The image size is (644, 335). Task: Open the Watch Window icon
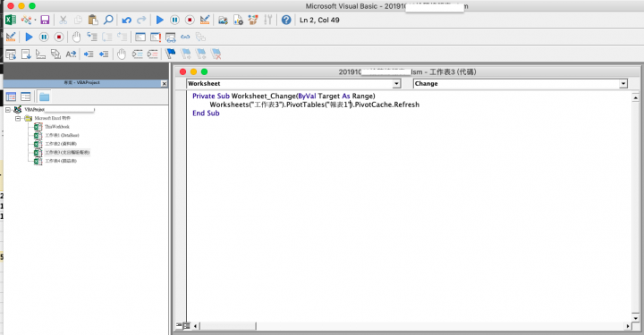(x=171, y=38)
